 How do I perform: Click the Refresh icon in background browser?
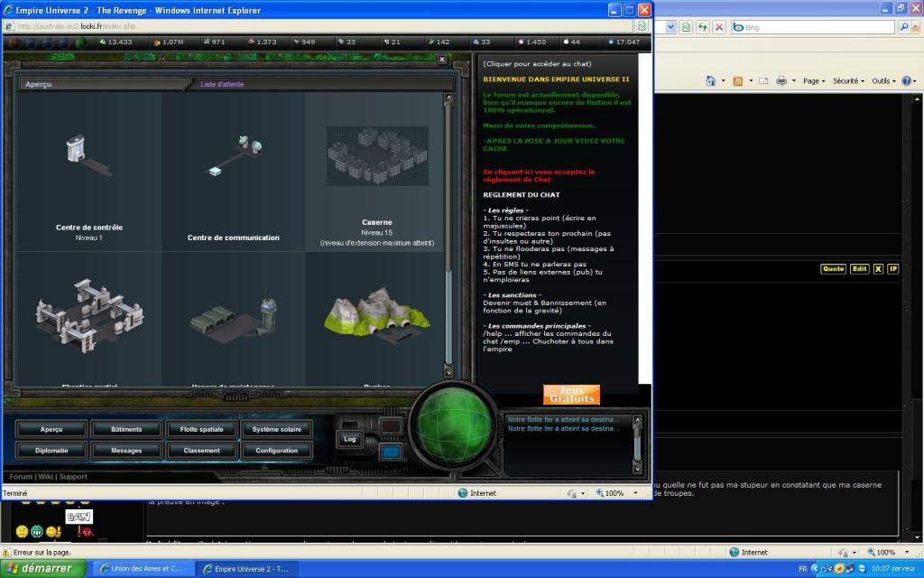(702, 27)
